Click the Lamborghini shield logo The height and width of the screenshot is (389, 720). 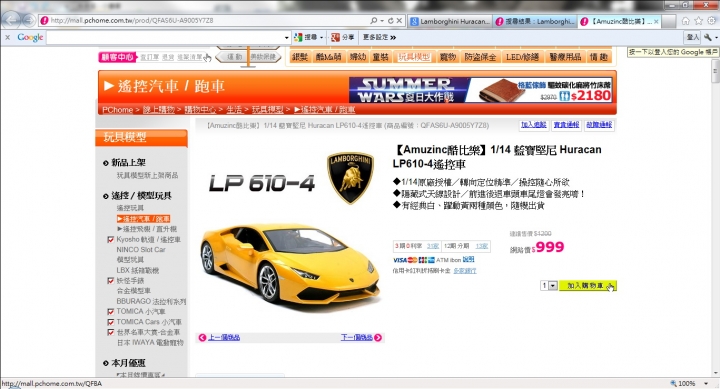[350, 178]
